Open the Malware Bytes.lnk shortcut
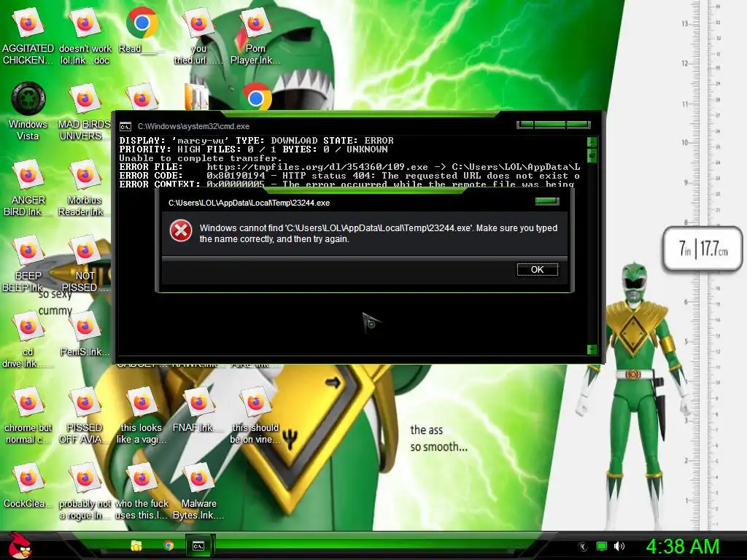 (198, 491)
